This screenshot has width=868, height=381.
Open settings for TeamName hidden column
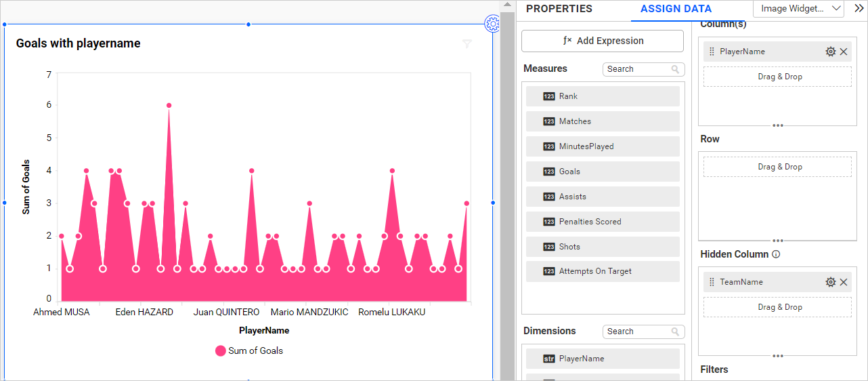pyautogui.click(x=830, y=282)
